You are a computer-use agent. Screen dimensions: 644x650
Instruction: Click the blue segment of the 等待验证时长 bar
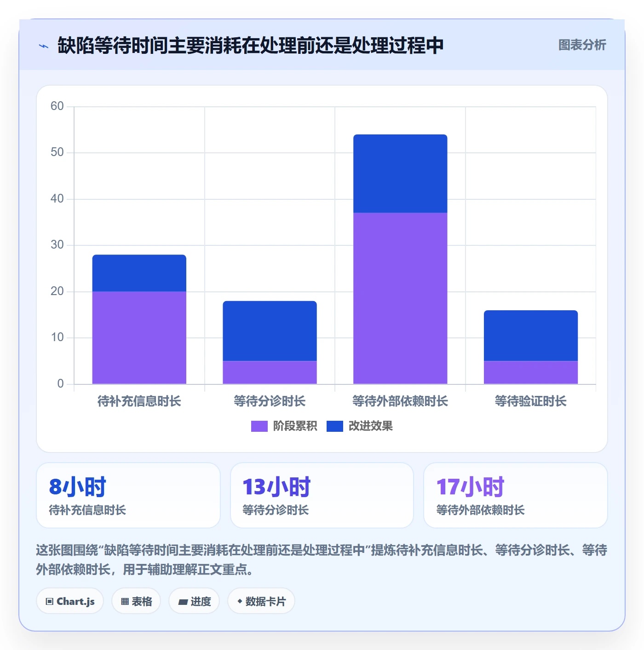click(x=531, y=336)
